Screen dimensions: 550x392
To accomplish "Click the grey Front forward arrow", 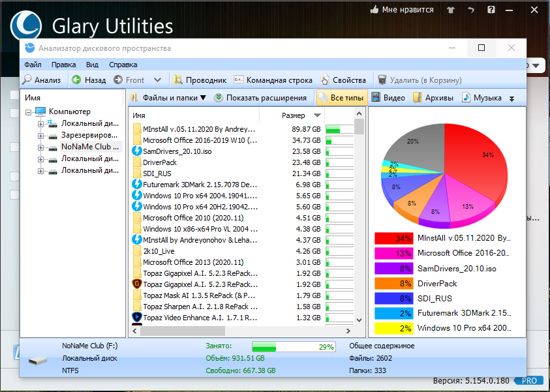I will 118,80.
